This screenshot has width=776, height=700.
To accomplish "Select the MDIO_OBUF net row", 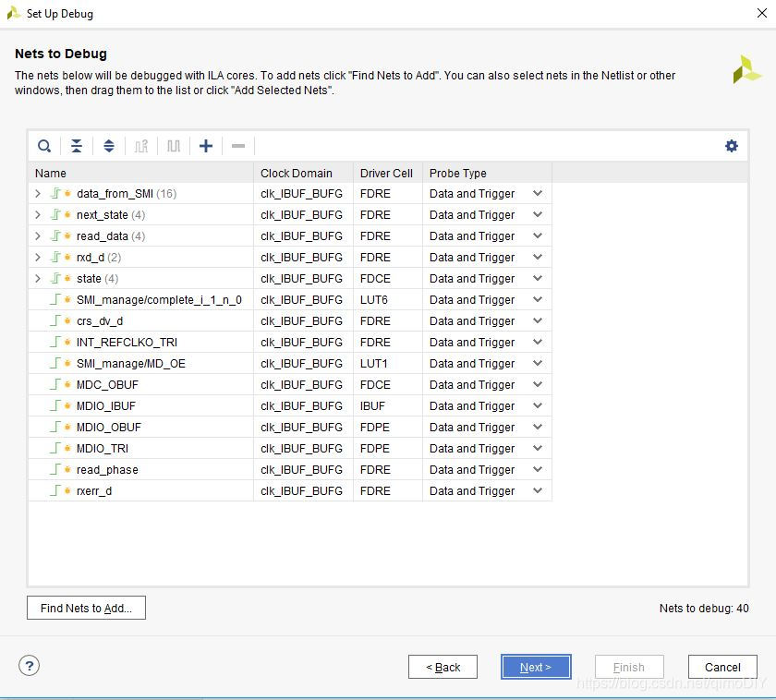I will [x=290, y=428].
